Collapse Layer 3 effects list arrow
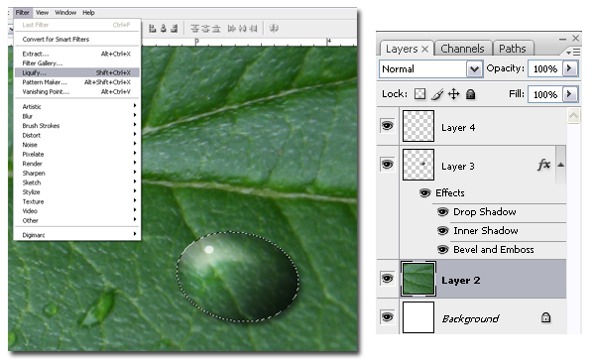This screenshot has height=364, width=595. pos(561,165)
